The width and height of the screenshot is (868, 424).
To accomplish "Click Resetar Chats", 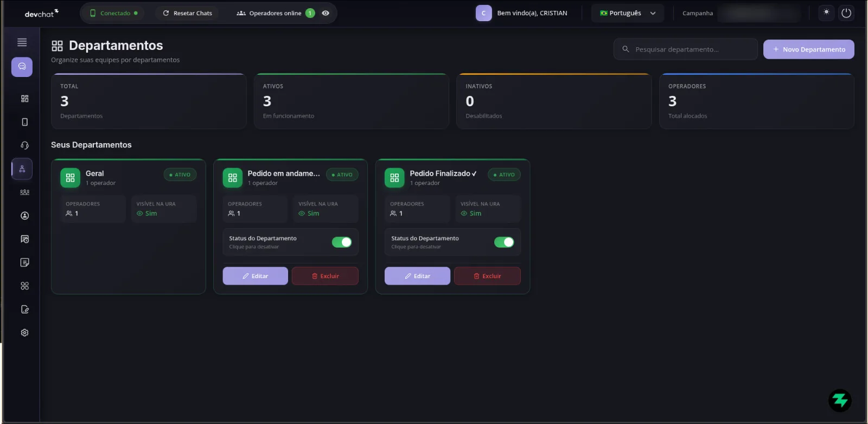I will tap(187, 13).
